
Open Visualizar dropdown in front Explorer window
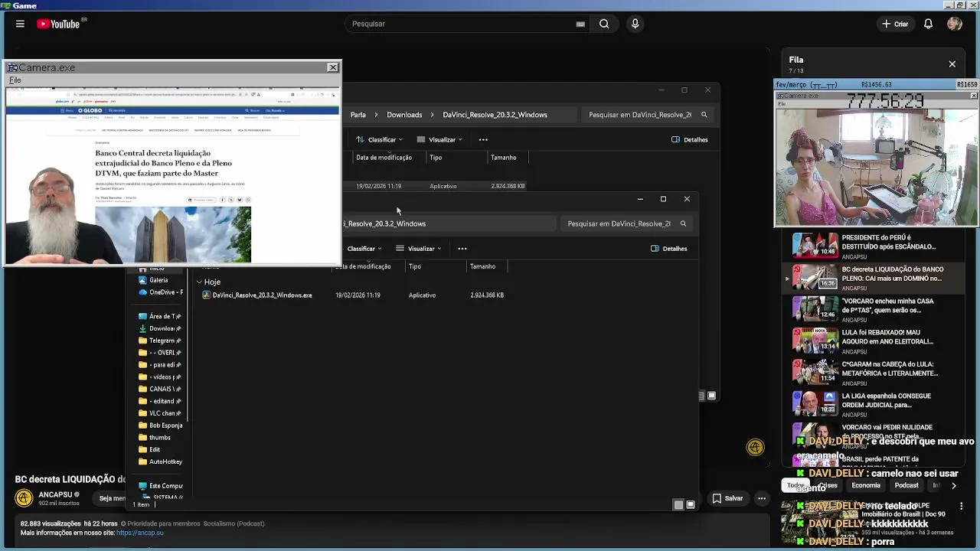tap(419, 249)
